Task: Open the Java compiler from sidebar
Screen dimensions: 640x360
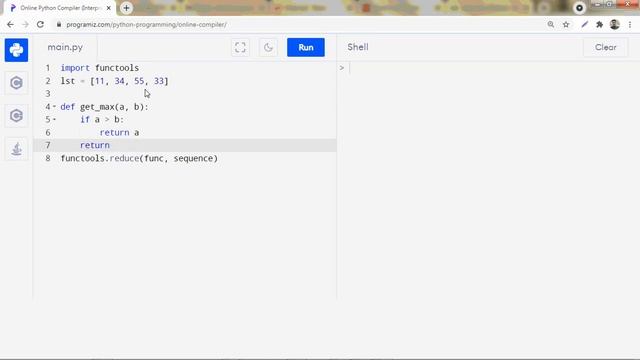Action: pos(16,149)
